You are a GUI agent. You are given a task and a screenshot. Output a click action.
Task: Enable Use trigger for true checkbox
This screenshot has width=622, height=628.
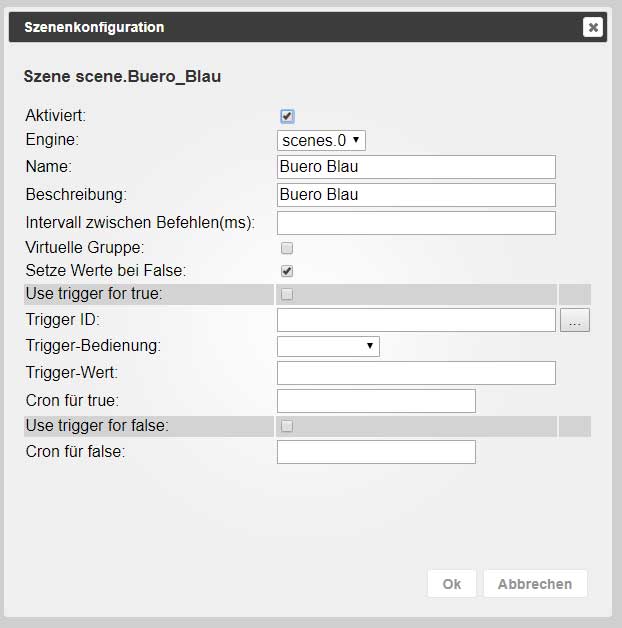(287, 294)
